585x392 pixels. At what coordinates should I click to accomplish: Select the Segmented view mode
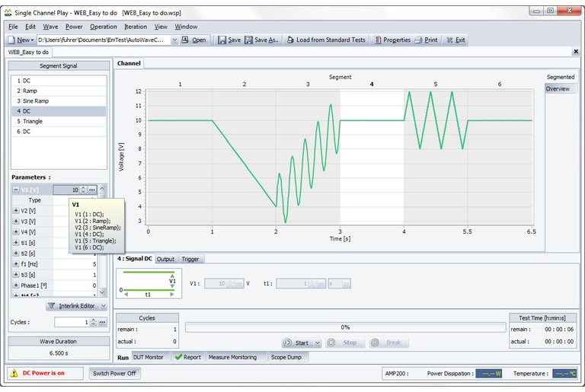click(561, 77)
